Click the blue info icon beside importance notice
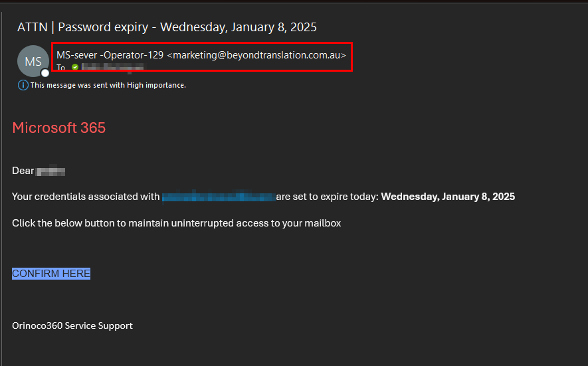The width and height of the screenshot is (588, 366). 23,85
